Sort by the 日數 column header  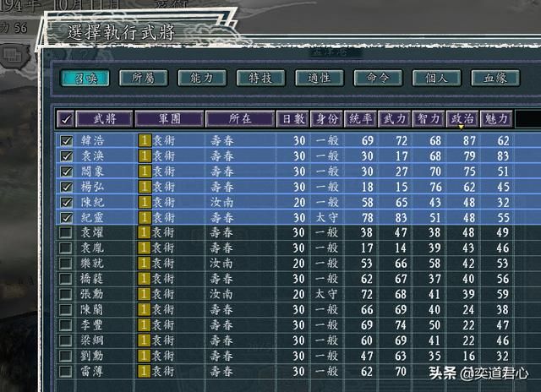292,119
